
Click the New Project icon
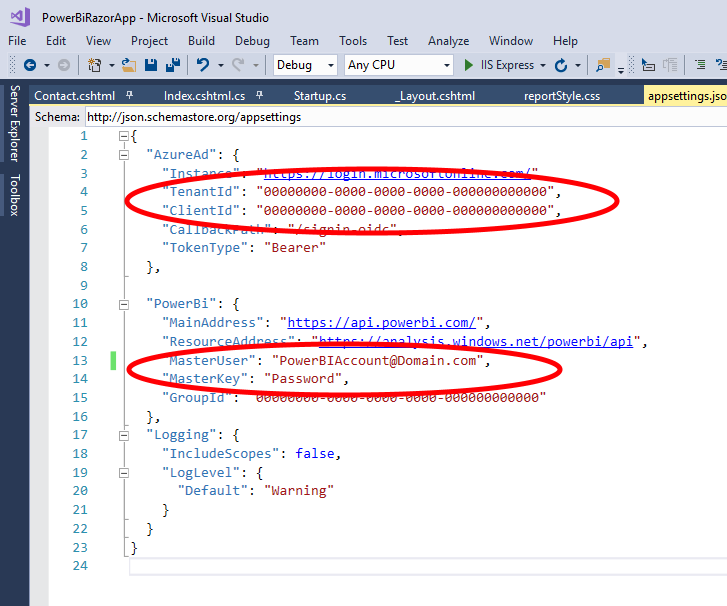pyautogui.click(x=94, y=65)
